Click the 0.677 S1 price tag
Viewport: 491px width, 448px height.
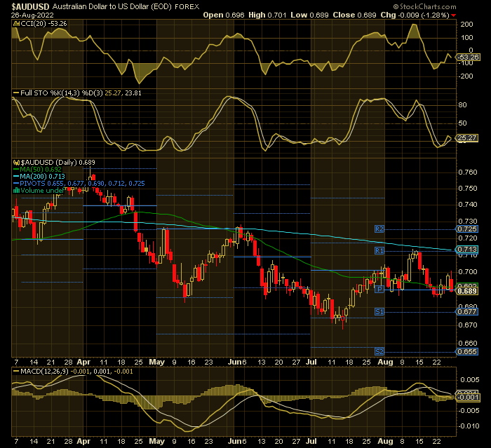click(x=467, y=311)
